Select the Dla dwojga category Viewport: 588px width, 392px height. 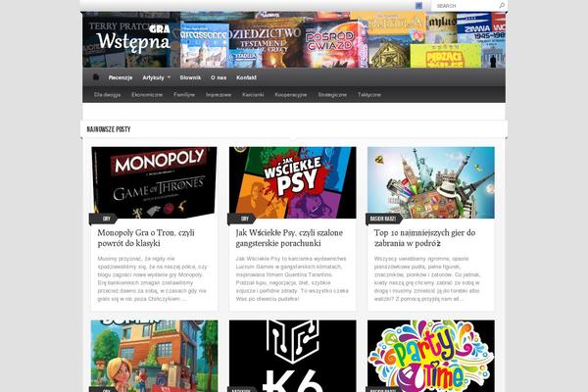[107, 95]
